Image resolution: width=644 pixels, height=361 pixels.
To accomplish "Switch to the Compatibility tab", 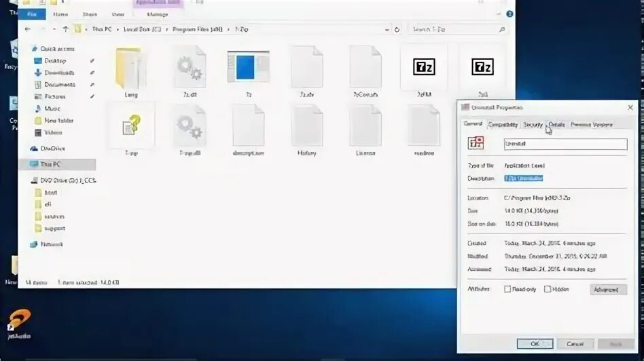I will (x=503, y=125).
